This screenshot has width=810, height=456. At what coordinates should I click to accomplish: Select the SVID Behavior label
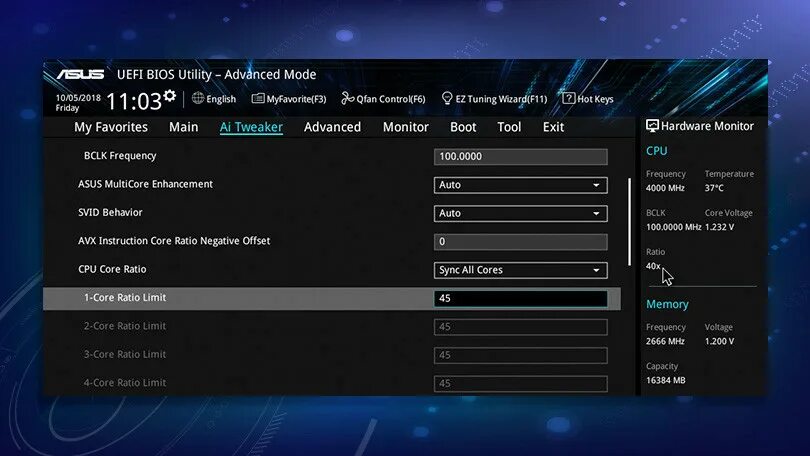pyautogui.click(x=110, y=212)
